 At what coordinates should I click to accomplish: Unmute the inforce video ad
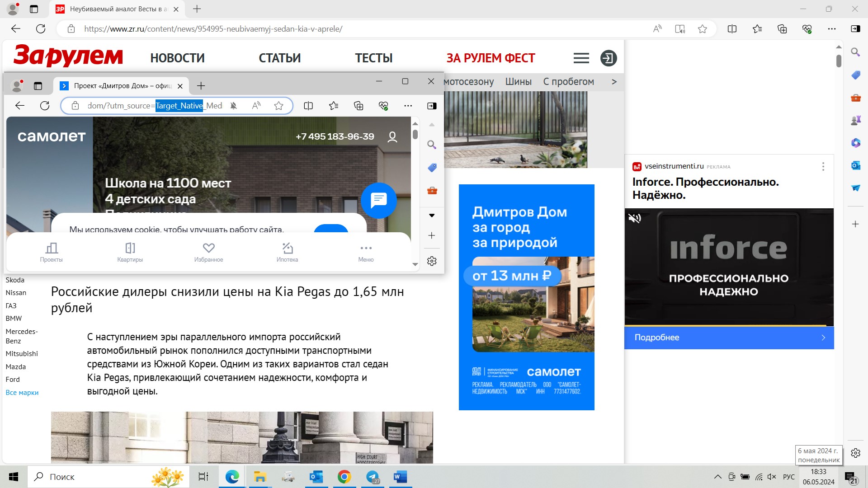click(x=635, y=218)
